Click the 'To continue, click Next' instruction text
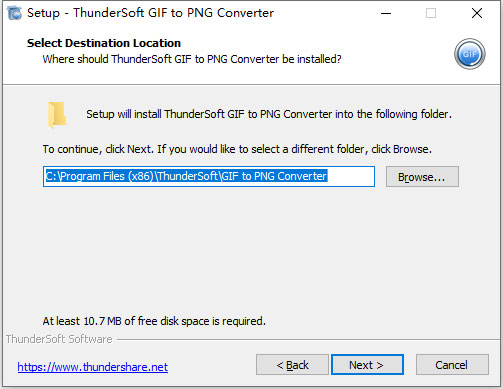 pyautogui.click(x=237, y=149)
